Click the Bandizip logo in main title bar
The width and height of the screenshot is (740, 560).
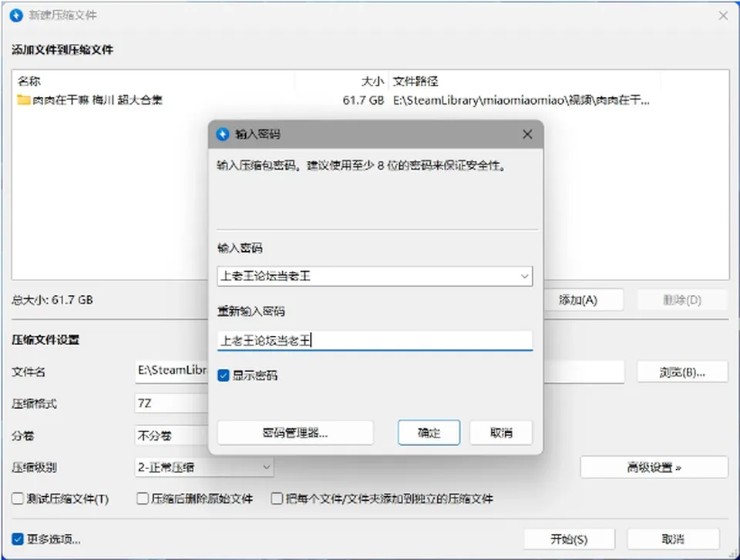coord(16,15)
